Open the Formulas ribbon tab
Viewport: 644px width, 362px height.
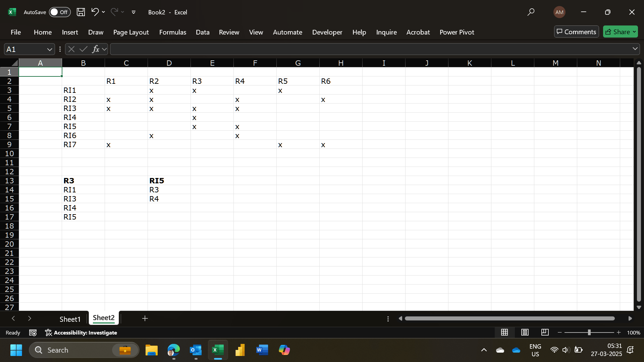172,32
